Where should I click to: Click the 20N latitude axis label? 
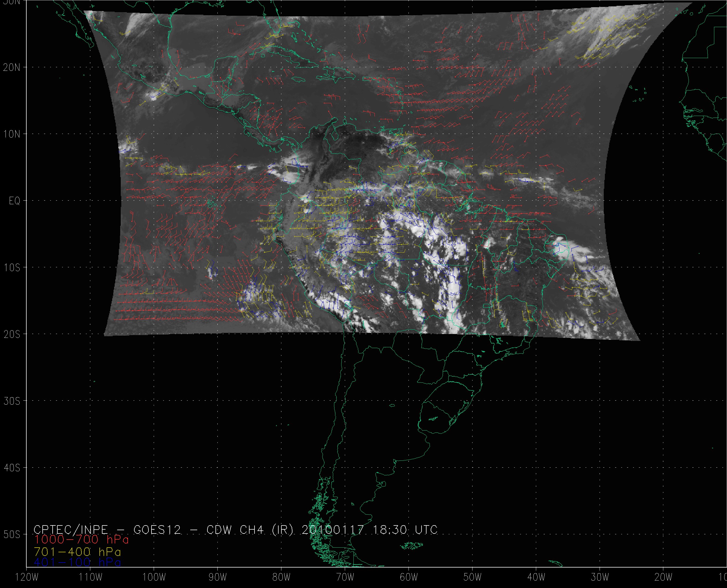pyautogui.click(x=12, y=68)
